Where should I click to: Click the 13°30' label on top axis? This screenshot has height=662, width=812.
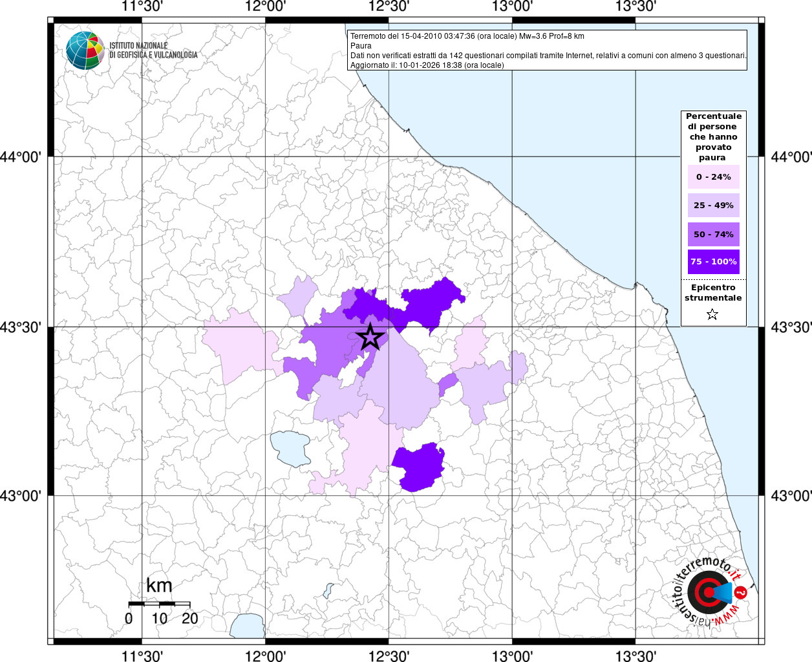click(636, 6)
